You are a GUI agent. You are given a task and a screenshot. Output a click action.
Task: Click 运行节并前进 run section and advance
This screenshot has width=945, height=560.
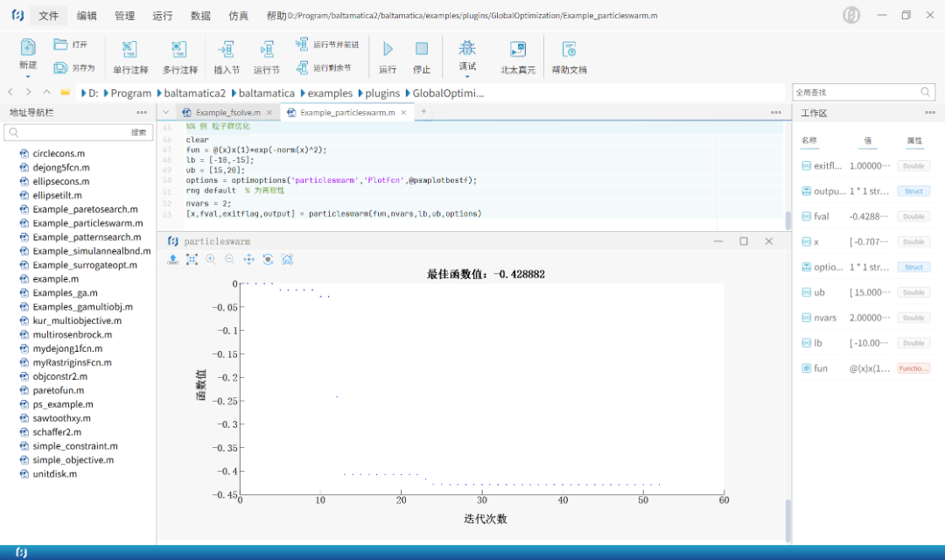click(x=327, y=44)
